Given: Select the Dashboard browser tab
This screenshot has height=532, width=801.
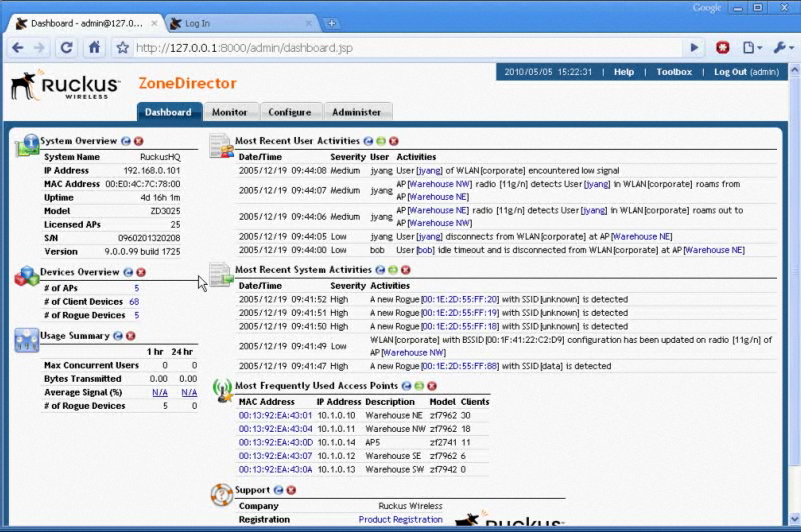Looking at the screenshot, I should 84,24.
